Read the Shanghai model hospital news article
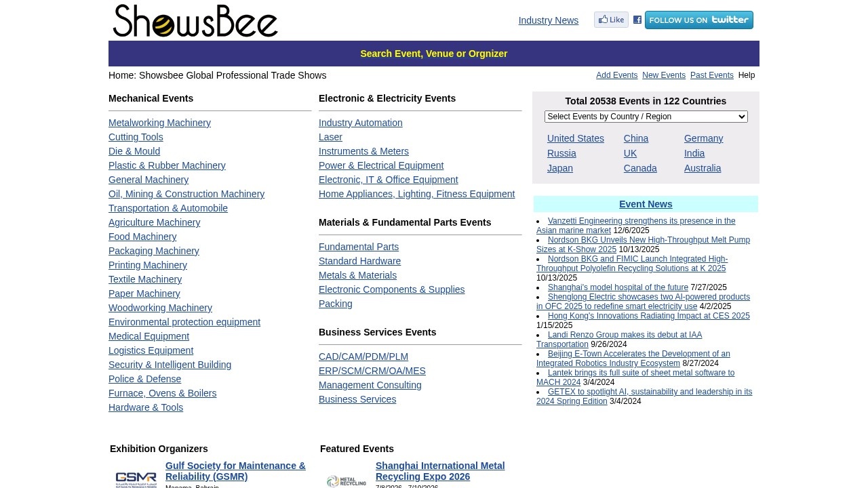The image size is (868, 488). coord(618,287)
